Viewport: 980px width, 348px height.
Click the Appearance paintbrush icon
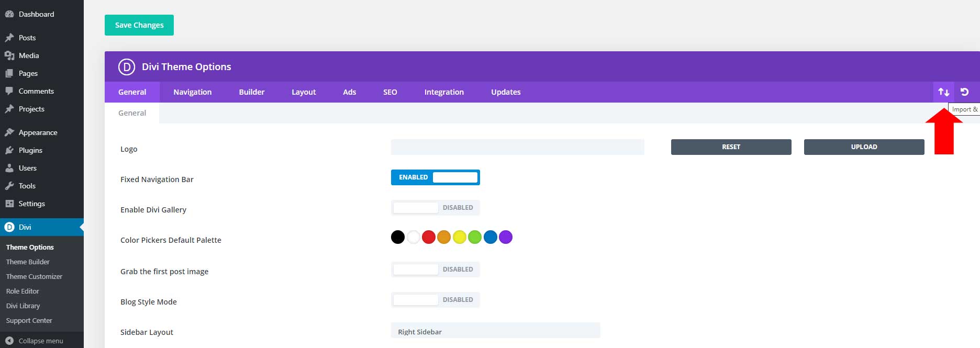pyautogui.click(x=9, y=132)
